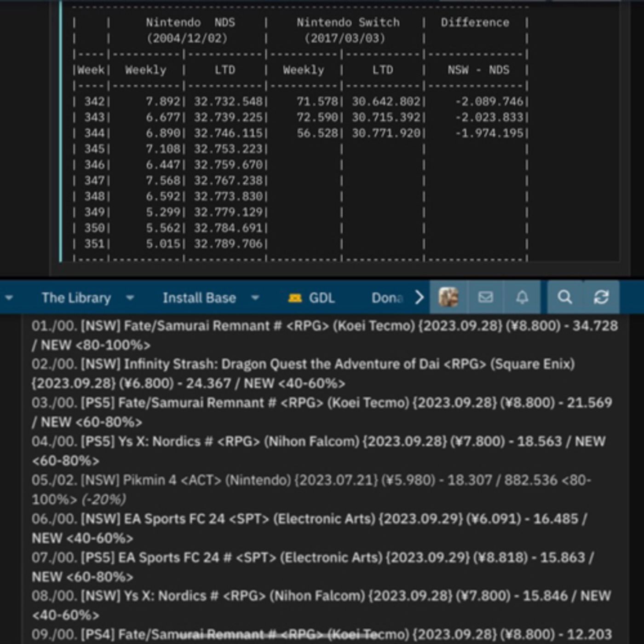
Task: Click the Pikmin 4 entry
Action: coord(311,489)
